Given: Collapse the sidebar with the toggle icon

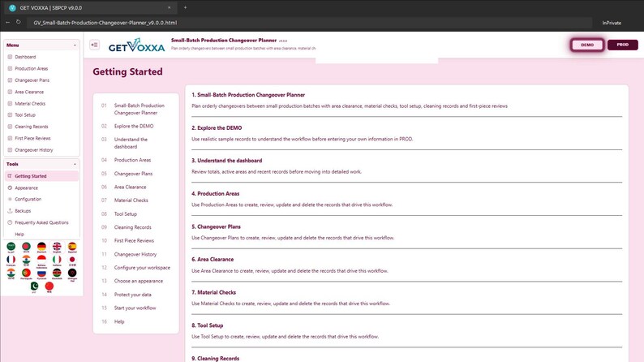Looking at the screenshot, I should 94,45.
